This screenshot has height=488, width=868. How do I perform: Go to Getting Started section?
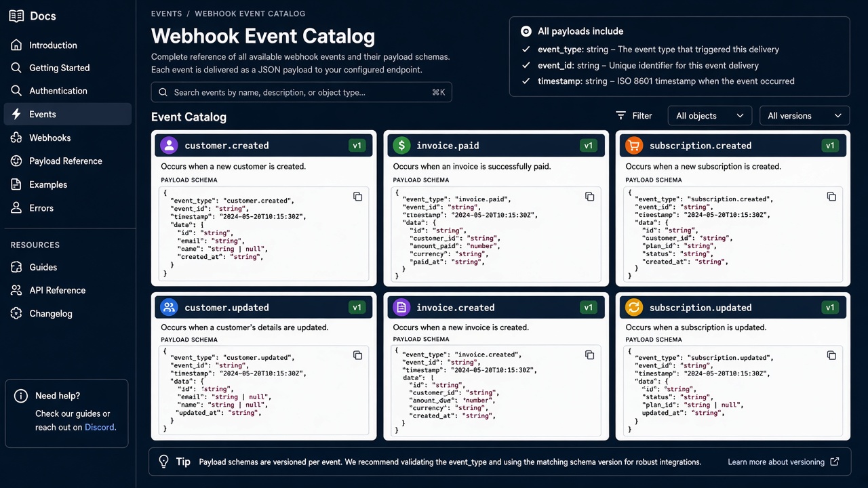tap(67, 68)
